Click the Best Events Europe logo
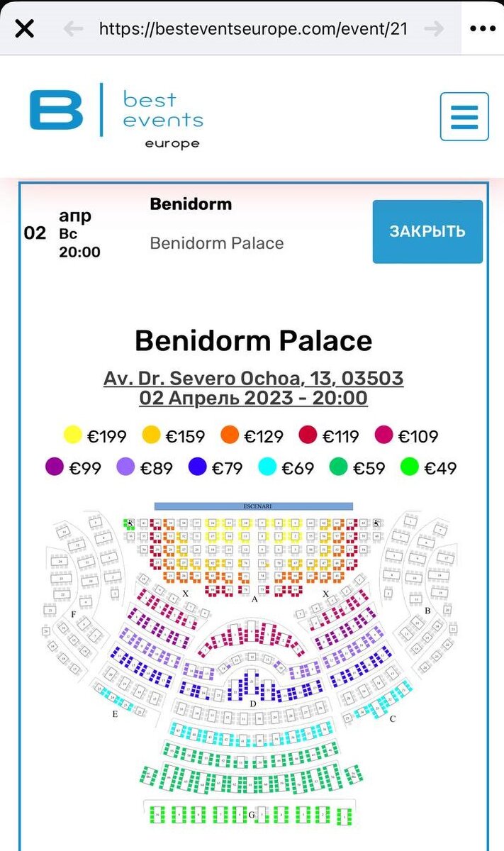Viewport: 504px width, 851px height. point(116,116)
